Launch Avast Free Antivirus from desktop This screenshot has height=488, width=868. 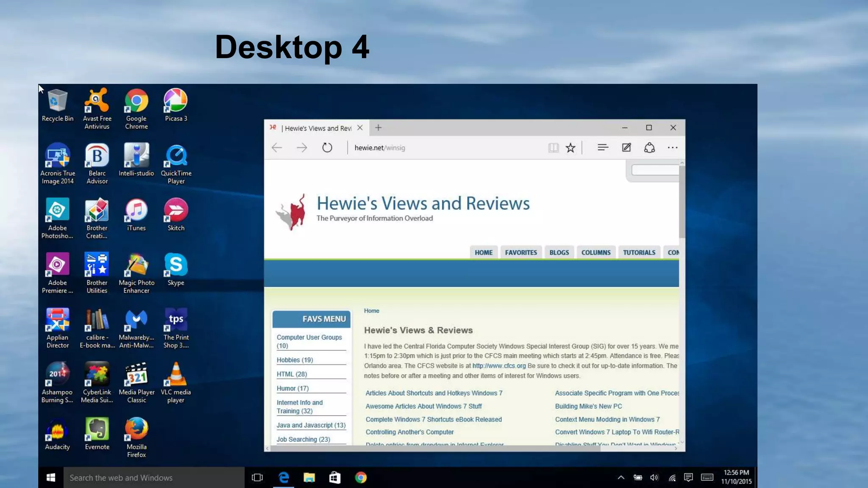click(97, 109)
